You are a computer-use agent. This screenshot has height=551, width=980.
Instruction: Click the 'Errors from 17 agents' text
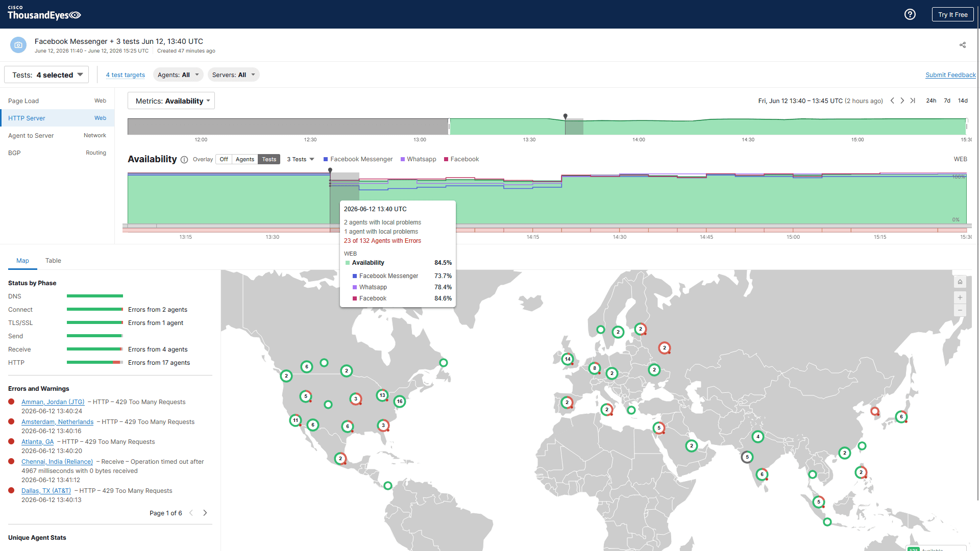[x=159, y=363]
